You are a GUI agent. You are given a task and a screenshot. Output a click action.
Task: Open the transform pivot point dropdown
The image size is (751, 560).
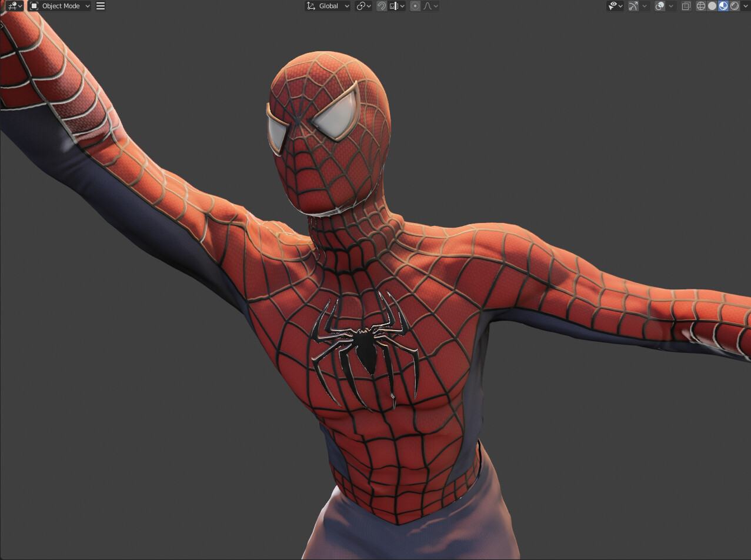coord(364,6)
